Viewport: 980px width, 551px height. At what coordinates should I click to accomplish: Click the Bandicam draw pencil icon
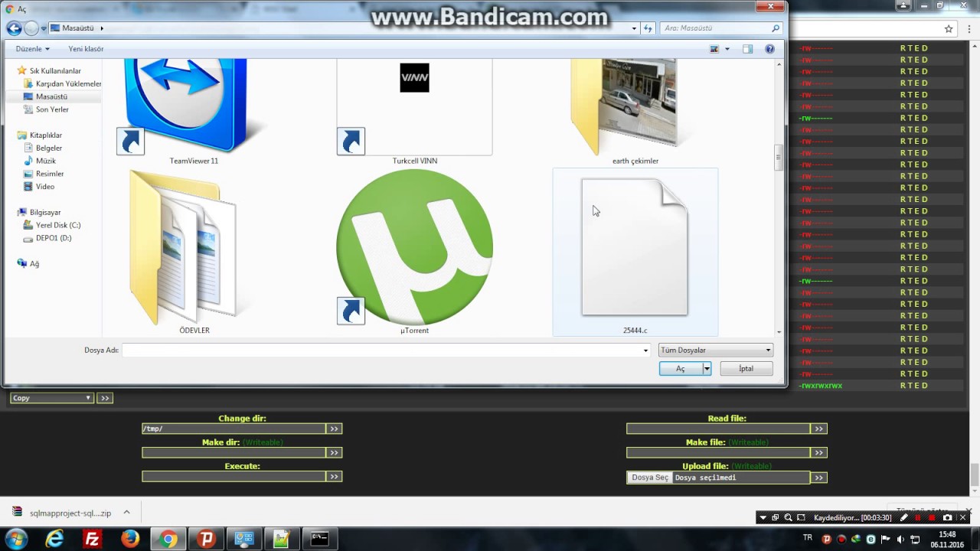(x=903, y=517)
